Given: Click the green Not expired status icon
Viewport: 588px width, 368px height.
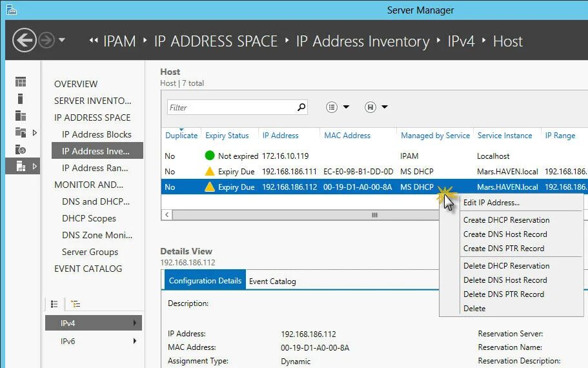Looking at the screenshot, I should 210,156.
